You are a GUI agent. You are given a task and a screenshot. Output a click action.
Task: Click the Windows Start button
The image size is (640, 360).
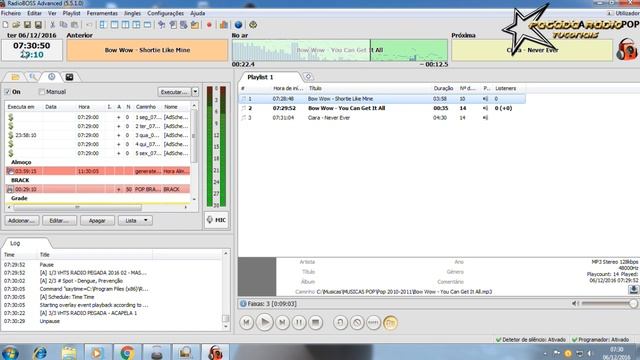10,353
